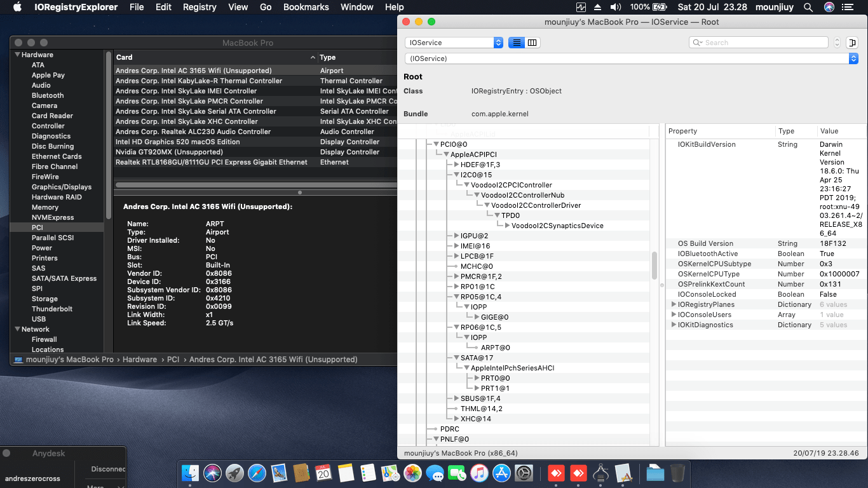The height and width of the screenshot is (488, 868).
Task: Expand the IGPU@2 tree node
Action: [x=456, y=236]
